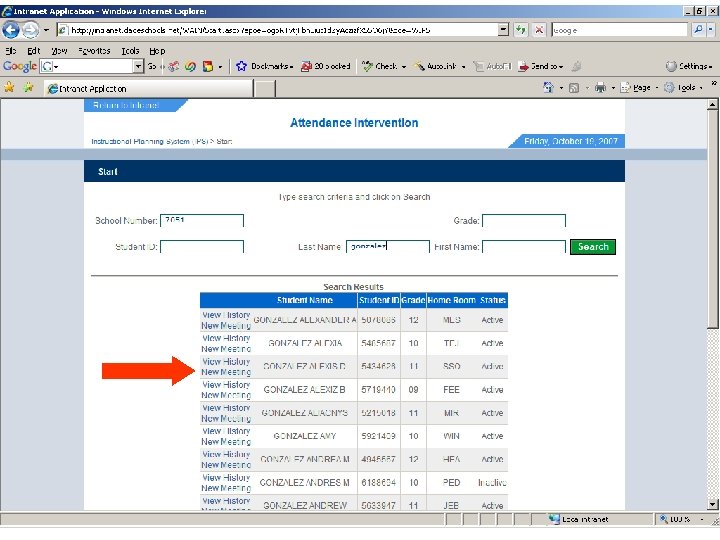Open the View menu
Screen dimensions: 720x540
tap(59, 51)
